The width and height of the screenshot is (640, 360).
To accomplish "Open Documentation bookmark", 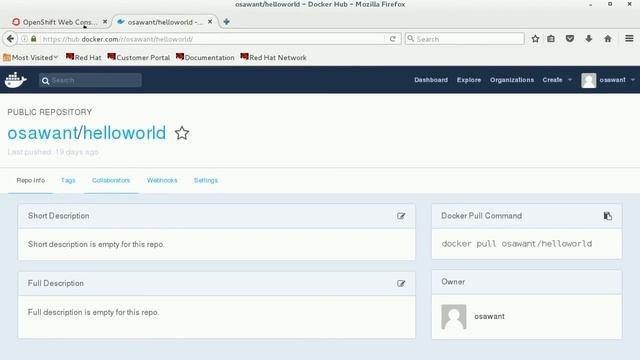I will [205, 58].
